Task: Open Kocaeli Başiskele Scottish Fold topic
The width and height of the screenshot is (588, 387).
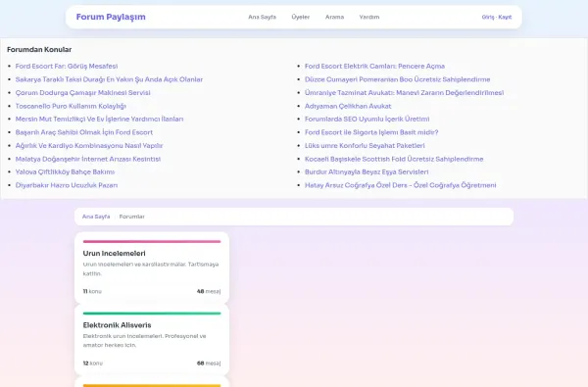Action: pos(394,159)
